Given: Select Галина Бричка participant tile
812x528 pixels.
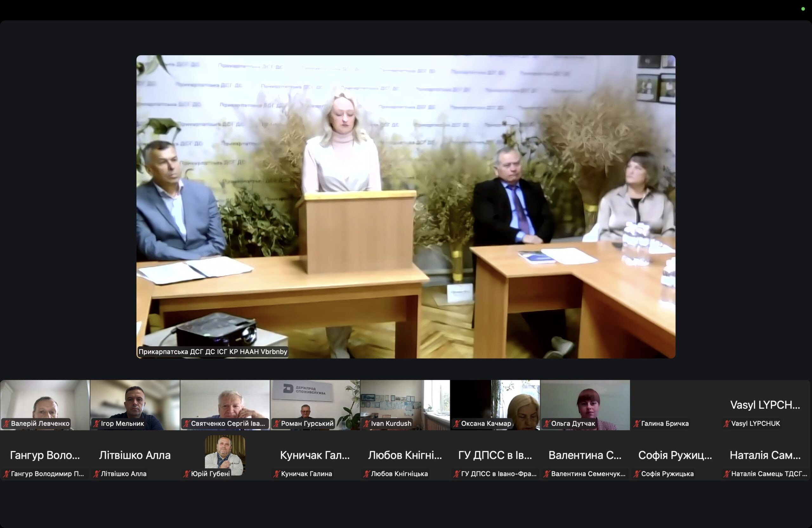Looking at the screenshot, I should [x=675, y=405].
